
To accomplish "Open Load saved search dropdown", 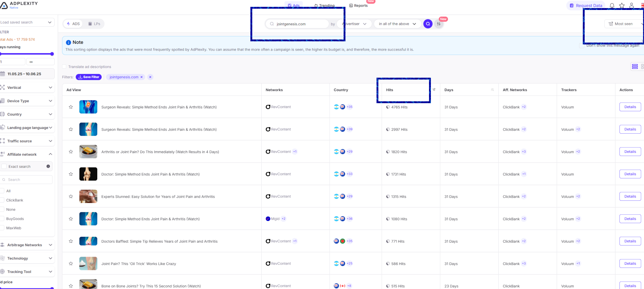I will click(x=27, y=22).
